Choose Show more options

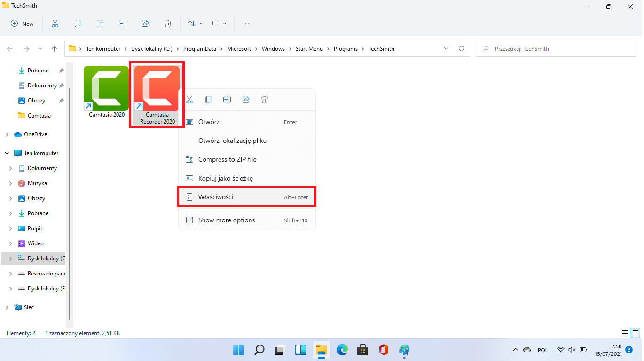(x=247, y=220)
